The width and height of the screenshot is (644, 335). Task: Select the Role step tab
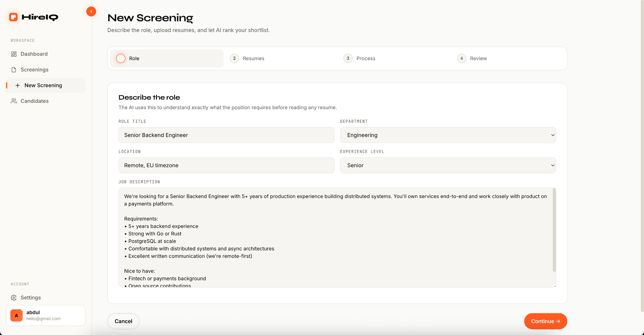[167, 58]
